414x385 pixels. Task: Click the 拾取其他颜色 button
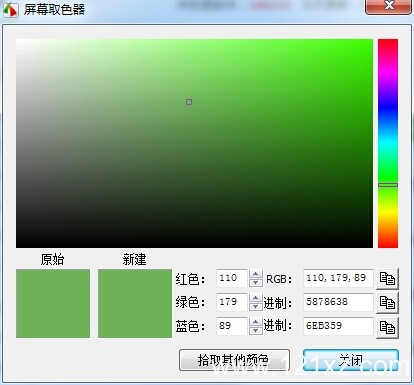click(x=234, y=360)
